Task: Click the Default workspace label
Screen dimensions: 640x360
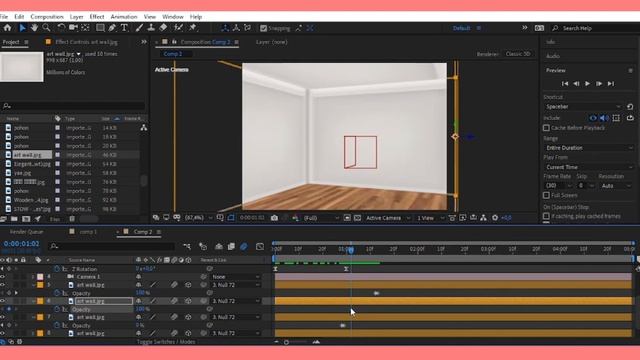Action: tap(462, 28)
